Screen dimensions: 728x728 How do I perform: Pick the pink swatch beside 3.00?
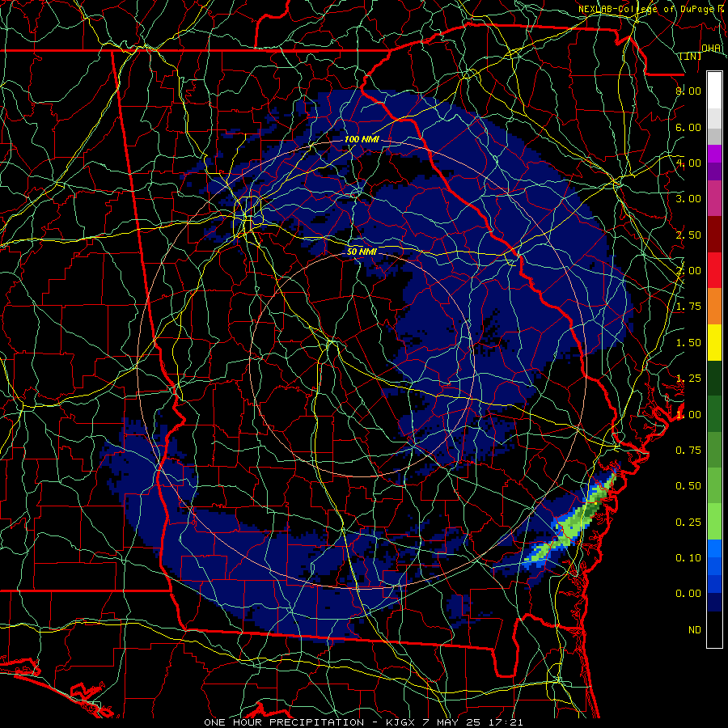point(714,199)
